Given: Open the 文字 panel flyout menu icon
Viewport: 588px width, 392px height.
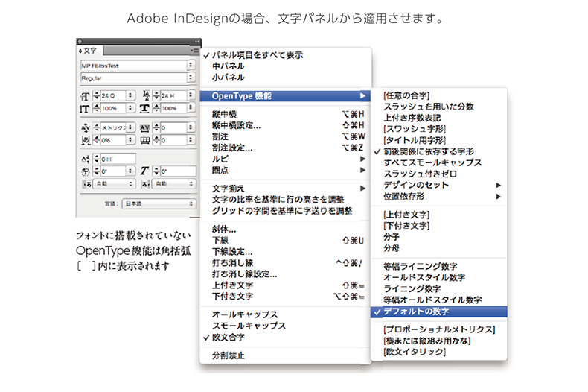Looking at the screenshot, I should [x=194, y=50].
